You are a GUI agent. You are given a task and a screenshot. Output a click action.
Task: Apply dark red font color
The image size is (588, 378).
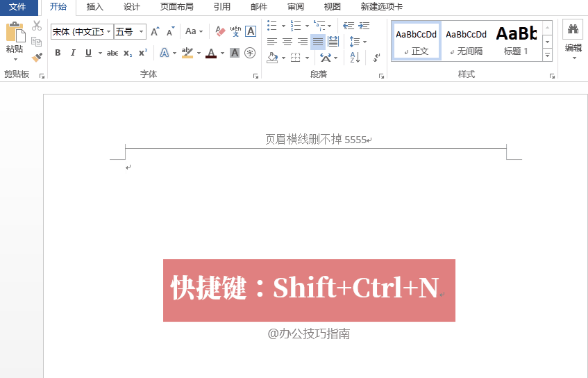pos(211,53)
